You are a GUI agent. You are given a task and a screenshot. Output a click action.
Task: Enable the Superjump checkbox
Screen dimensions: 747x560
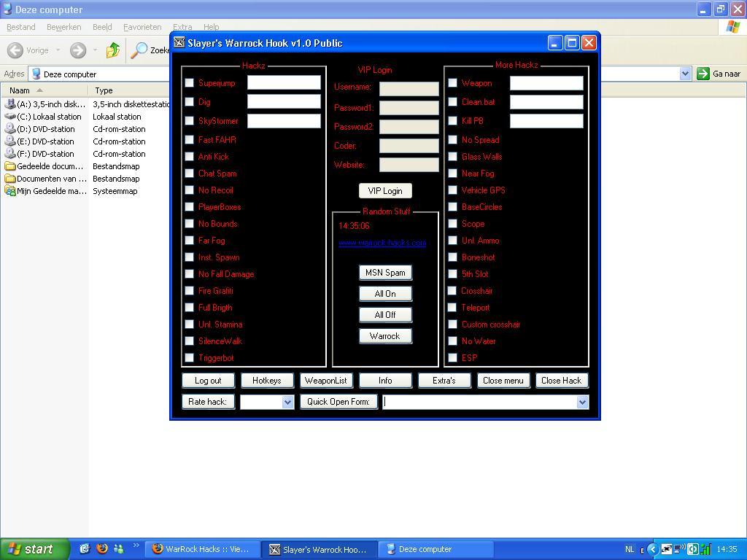[x=189, y=83]
